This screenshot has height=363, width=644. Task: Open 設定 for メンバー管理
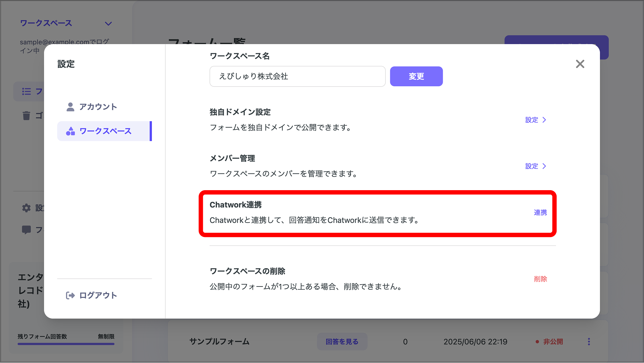[535, 166]
